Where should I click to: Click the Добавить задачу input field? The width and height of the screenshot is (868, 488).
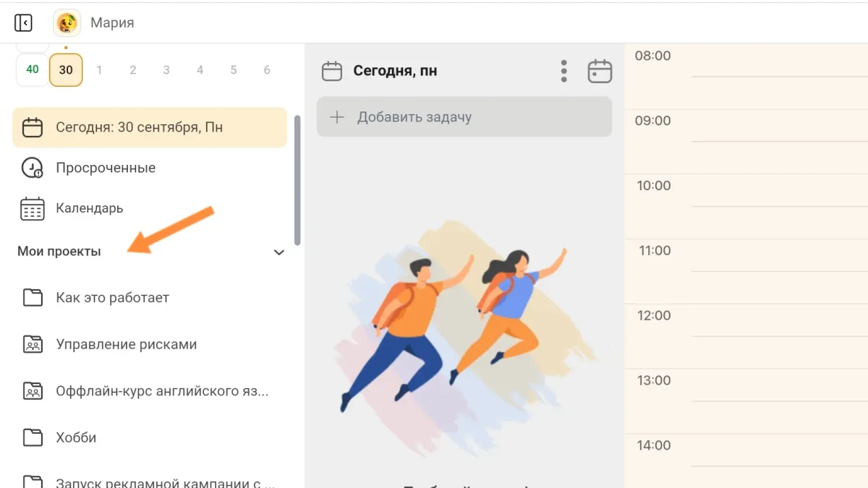[x=464, y=117]
